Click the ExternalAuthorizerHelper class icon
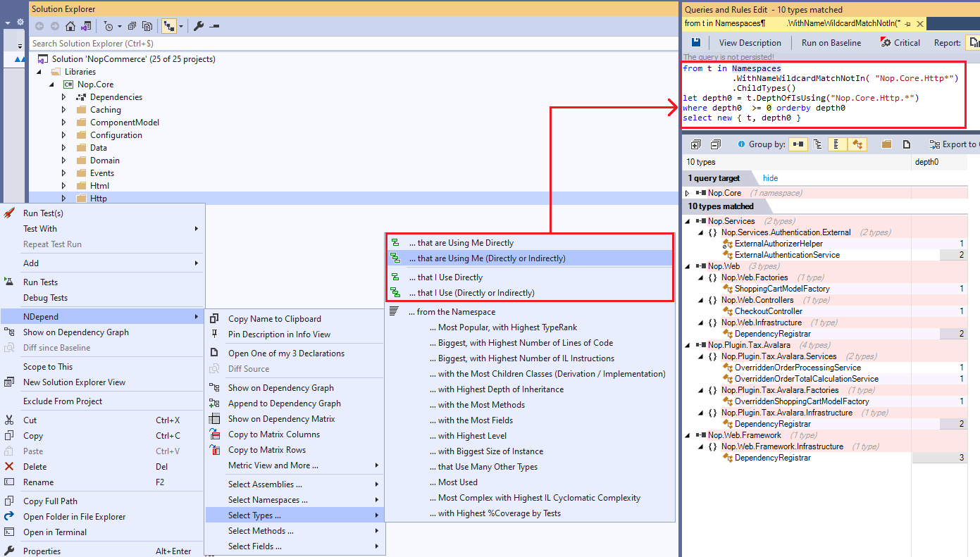980x557 pixels. pos(728,244)
